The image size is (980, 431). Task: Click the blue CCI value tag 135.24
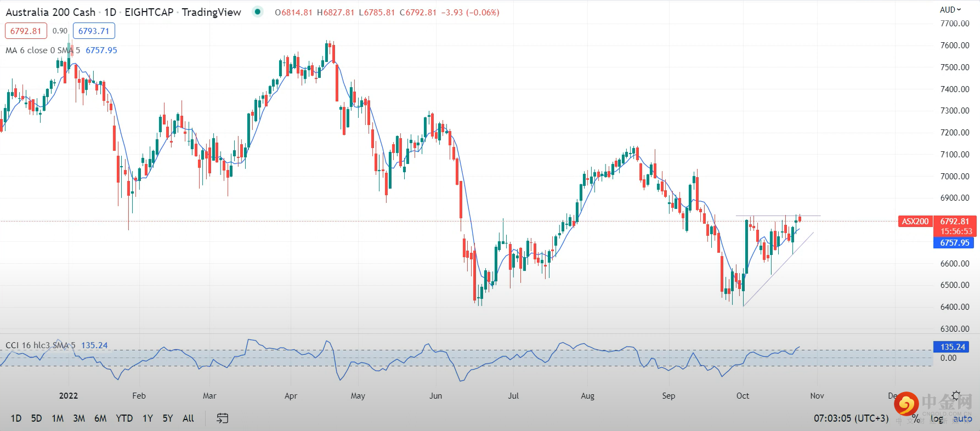tap(951, 347)
